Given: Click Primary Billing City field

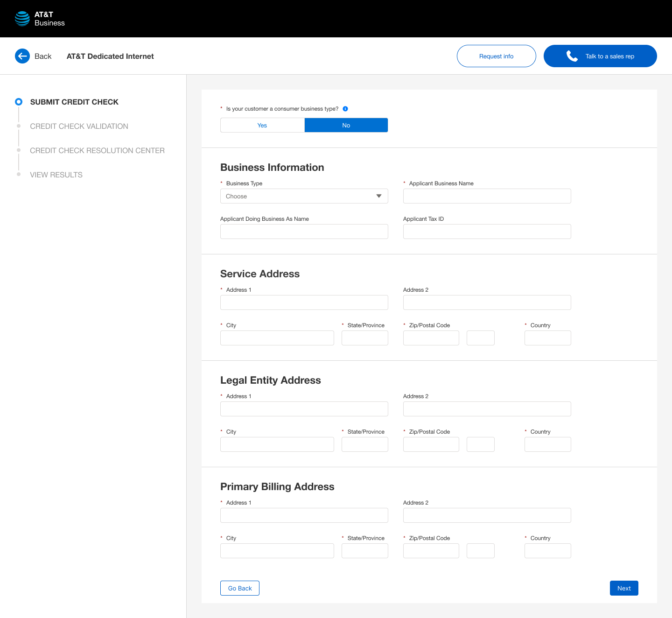Looking at the screenshot, I should (x=277, y=551).
